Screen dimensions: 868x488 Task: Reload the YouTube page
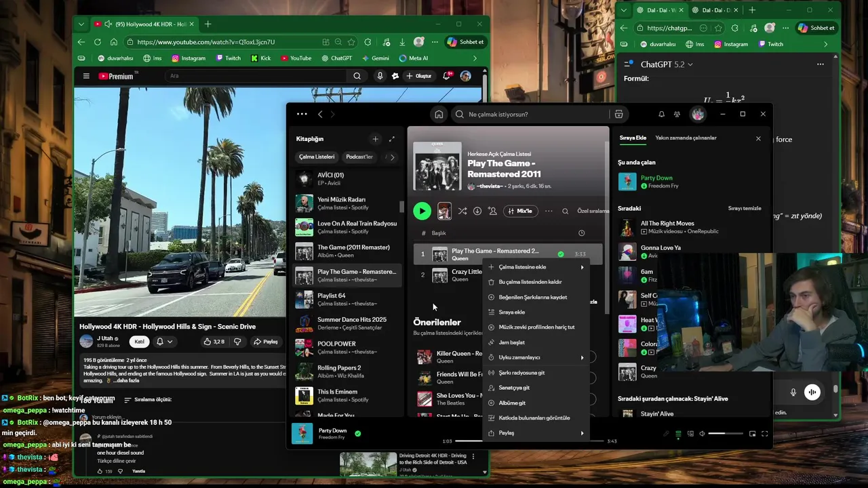98,42
